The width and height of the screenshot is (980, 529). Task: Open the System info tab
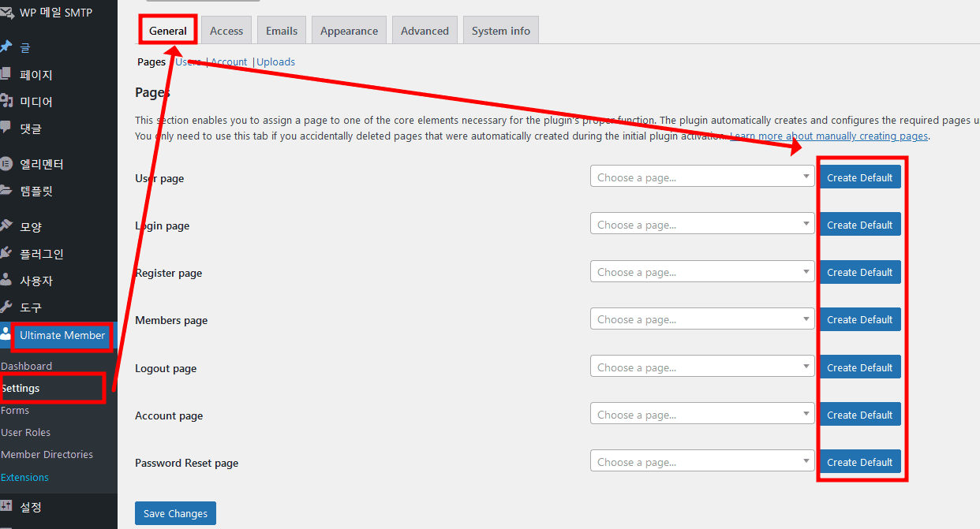tap(501, 31)
